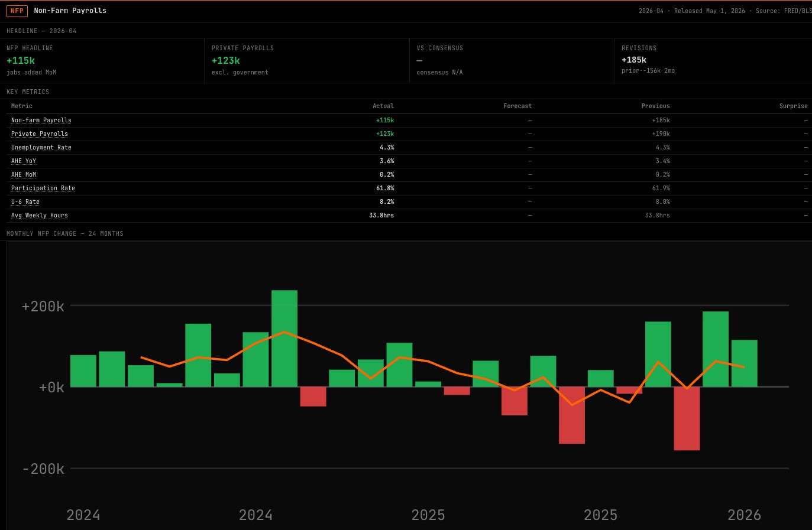Click the -200k y-axis label

pos(43,469)
